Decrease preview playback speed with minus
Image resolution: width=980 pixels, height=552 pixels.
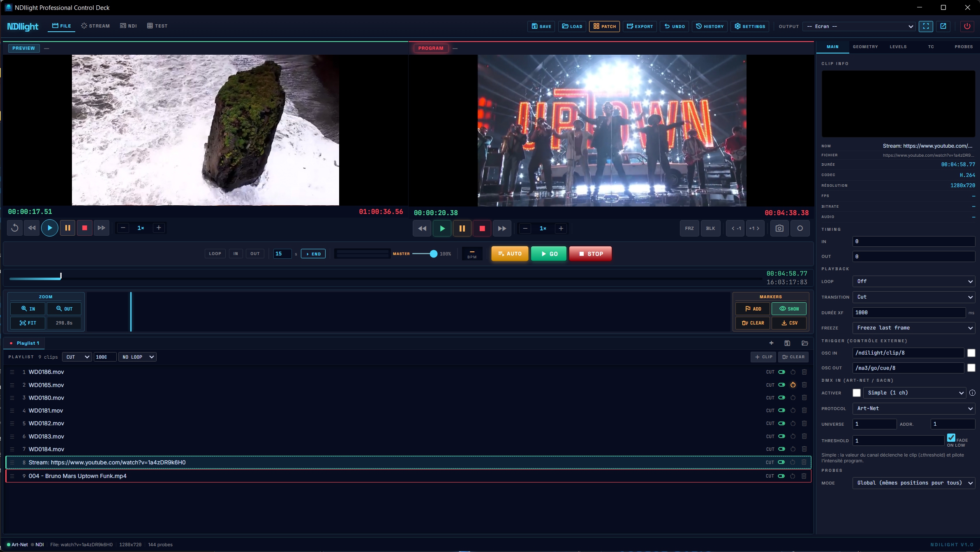[123, 228]
